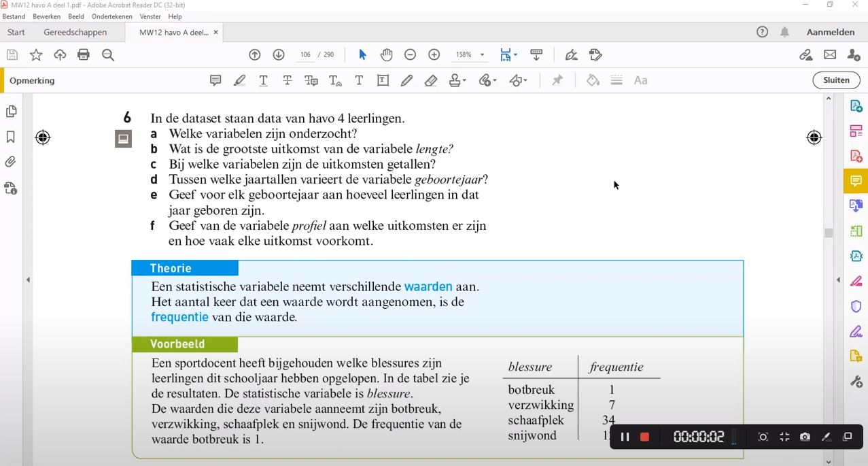Open the Ondertekenen menu

pos(111,16)
